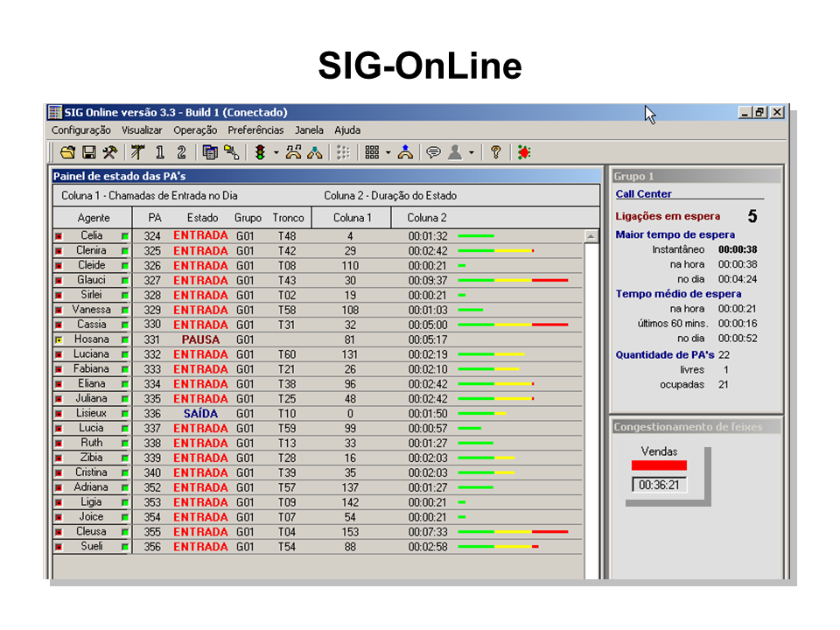Click the green square next to Sueli

pyautogui.click(x=125, y=547)
